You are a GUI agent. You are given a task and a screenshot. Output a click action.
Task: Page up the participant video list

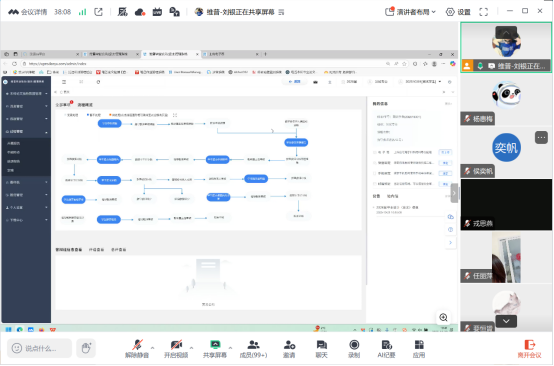tap(506, 33)
